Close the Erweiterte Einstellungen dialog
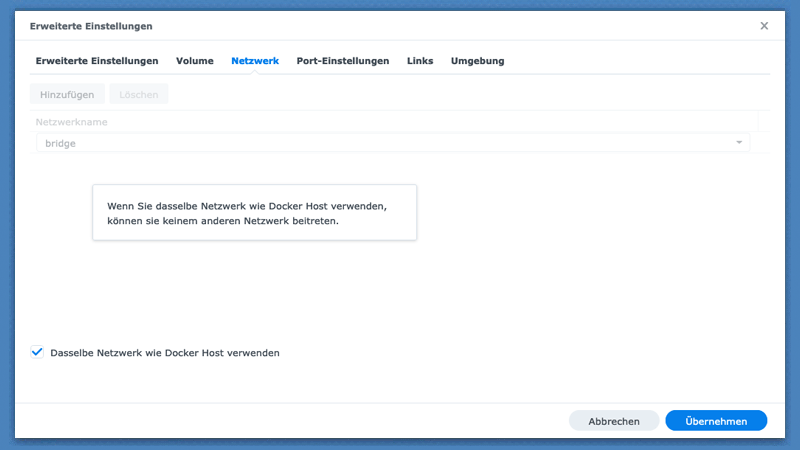 (x=764, y=26)
